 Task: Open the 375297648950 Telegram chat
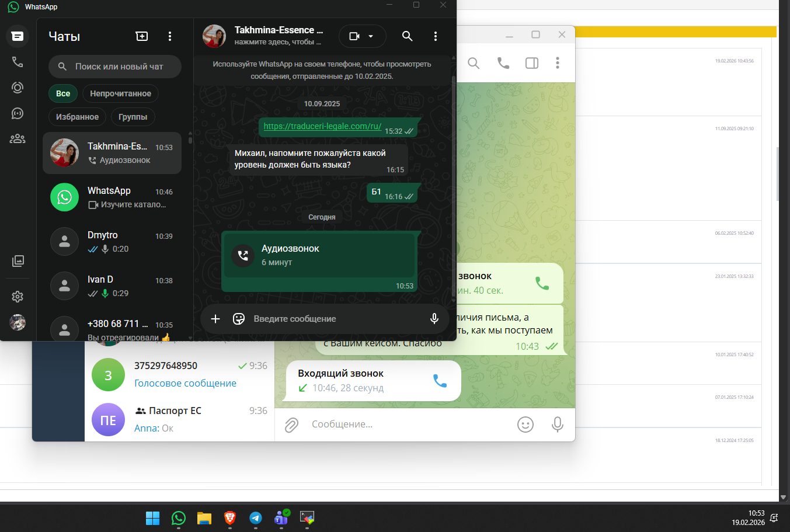[179, 374]
